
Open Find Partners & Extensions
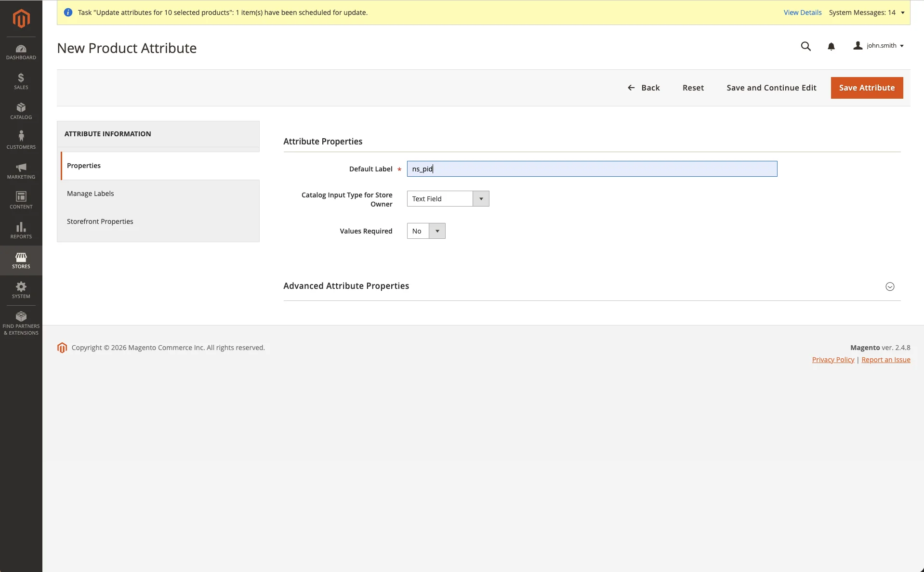pos(21,323)
